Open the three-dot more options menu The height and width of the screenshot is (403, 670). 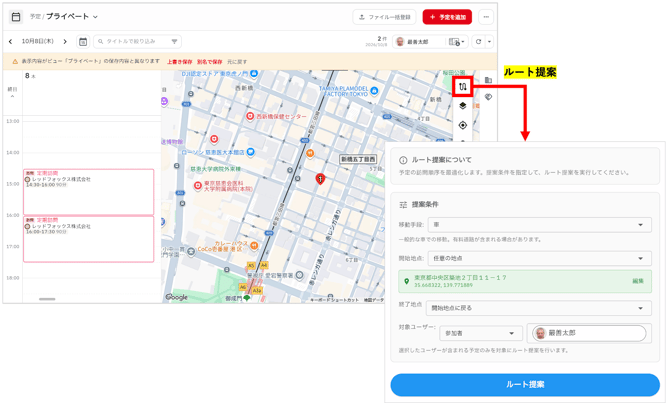tap(486, 17)
